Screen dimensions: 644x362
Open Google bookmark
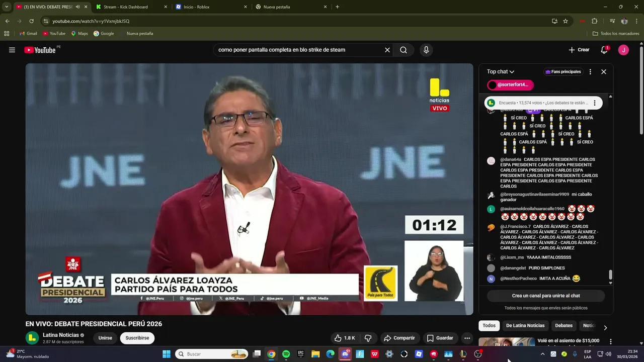(104, 34)
